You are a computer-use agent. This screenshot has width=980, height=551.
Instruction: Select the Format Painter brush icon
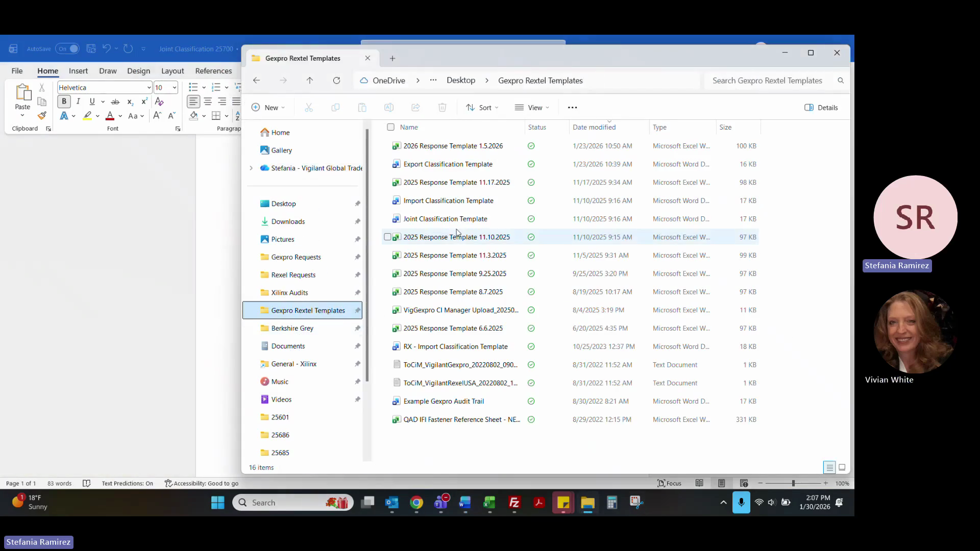42,116
